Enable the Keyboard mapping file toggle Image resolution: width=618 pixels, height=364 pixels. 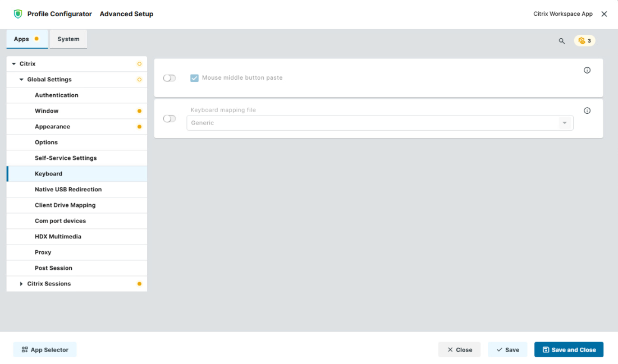point(170,118)
